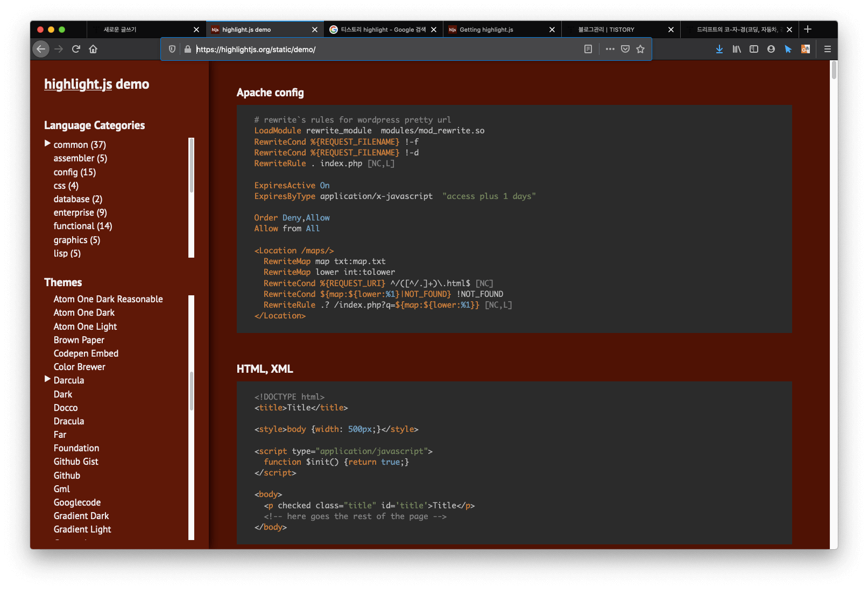Open a new tab with plus button

tap(808, 30)
